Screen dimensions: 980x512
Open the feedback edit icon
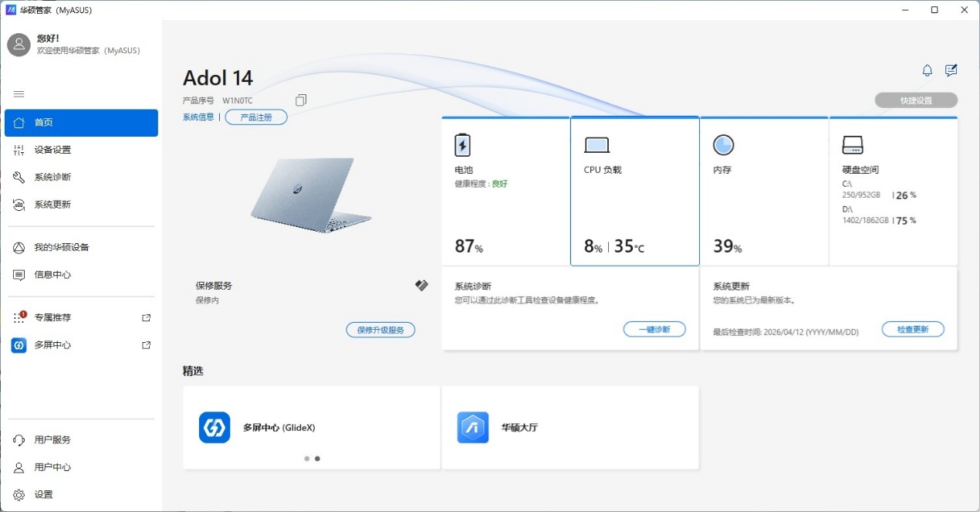951,70
